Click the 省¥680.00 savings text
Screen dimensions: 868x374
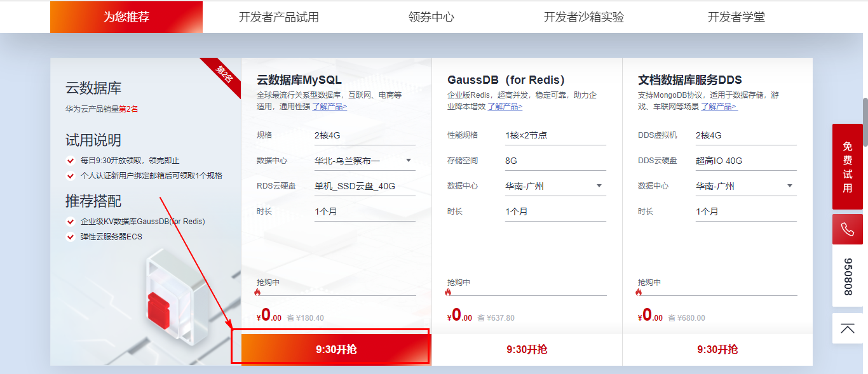(687, 318)
